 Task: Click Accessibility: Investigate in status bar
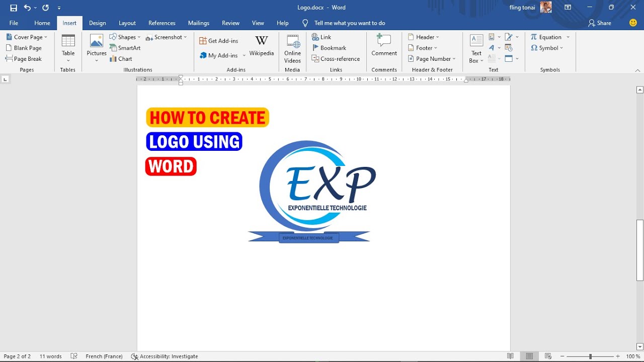(165, 356)
